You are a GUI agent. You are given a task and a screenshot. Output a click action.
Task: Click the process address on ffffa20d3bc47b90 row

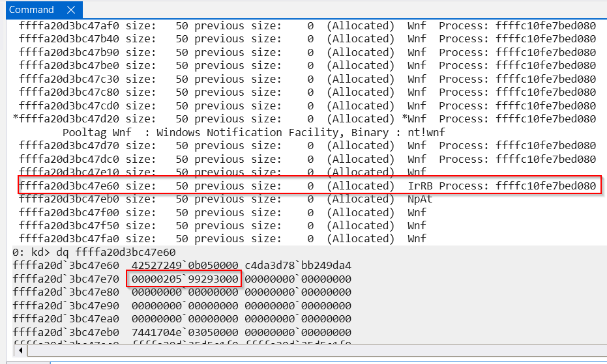546,53
